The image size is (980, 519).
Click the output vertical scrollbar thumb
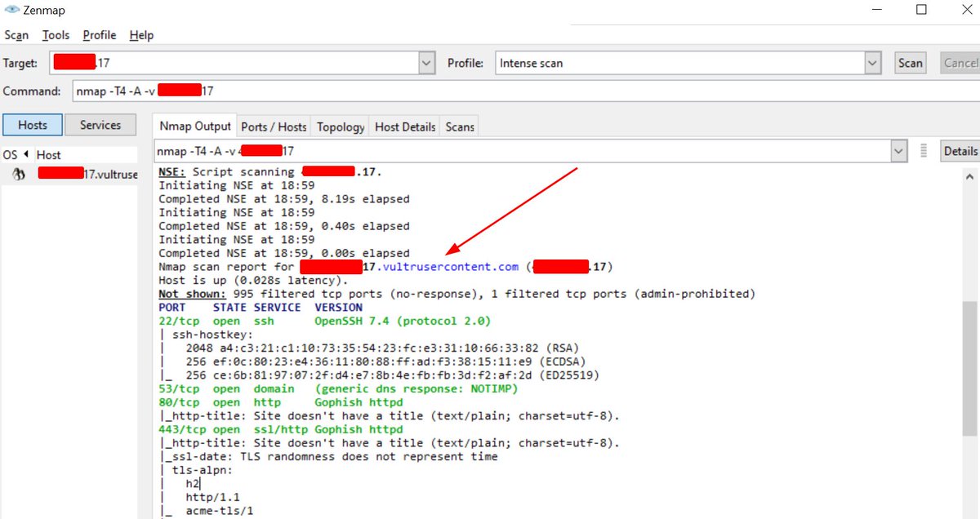[970, 368]
